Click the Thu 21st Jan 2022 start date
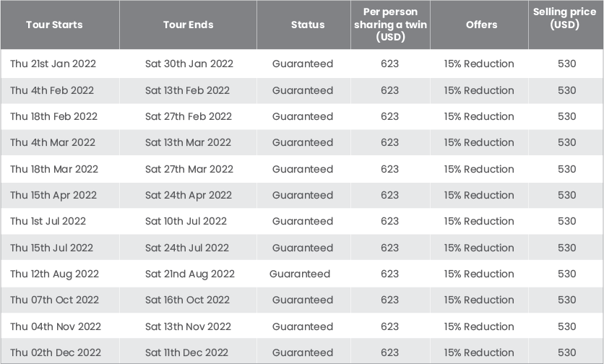Image resolution: width=604 pixels, height=364 pixels. click(x=53, y=64)
